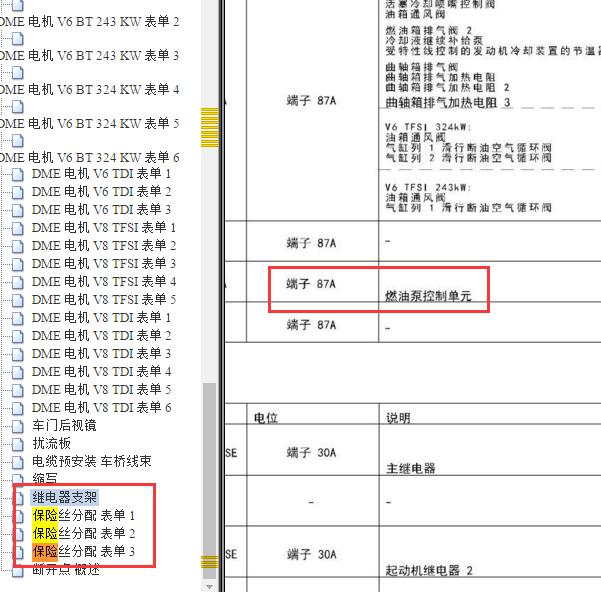The width and height of the screenshot is (601, 592).
Task: Click 端子 87A cell beside 燃油泵控制单元
Action: coord(311,284)
